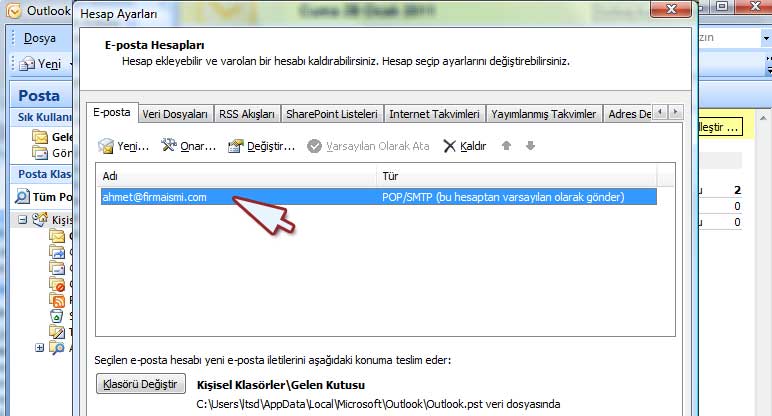772x416 pixels.
Task: Click Kaldır to remove the account
Action: 473,146
